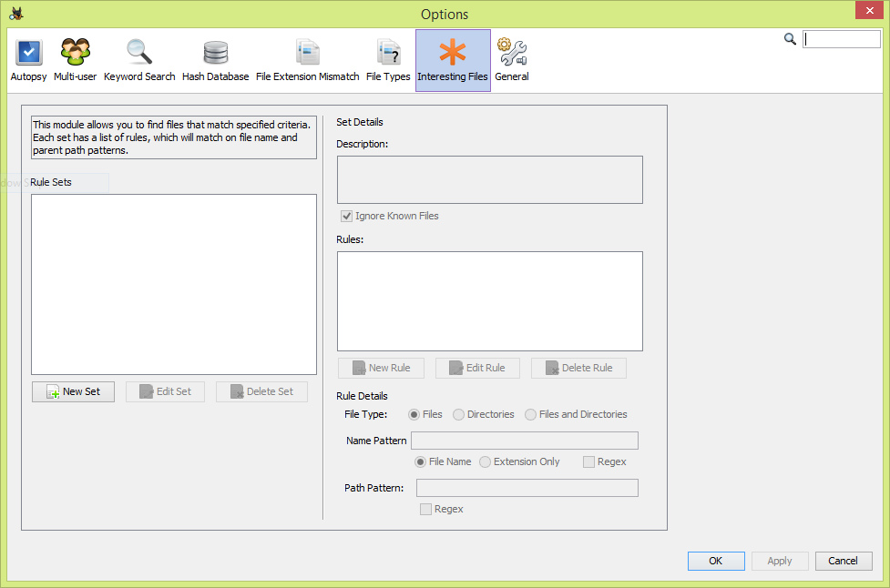This screenshot has width=890, height=588.
Task: Click the Edit Rule button
Action: [478, 368]
